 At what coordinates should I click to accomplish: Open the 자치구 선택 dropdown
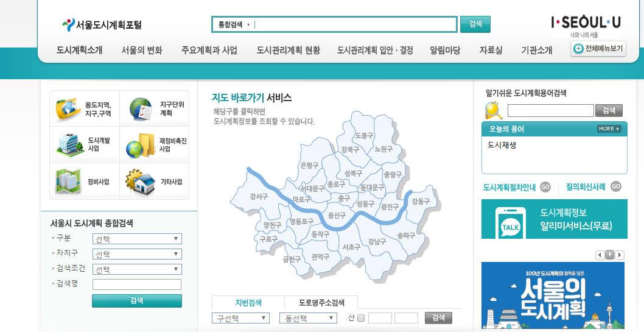(137, 254)
